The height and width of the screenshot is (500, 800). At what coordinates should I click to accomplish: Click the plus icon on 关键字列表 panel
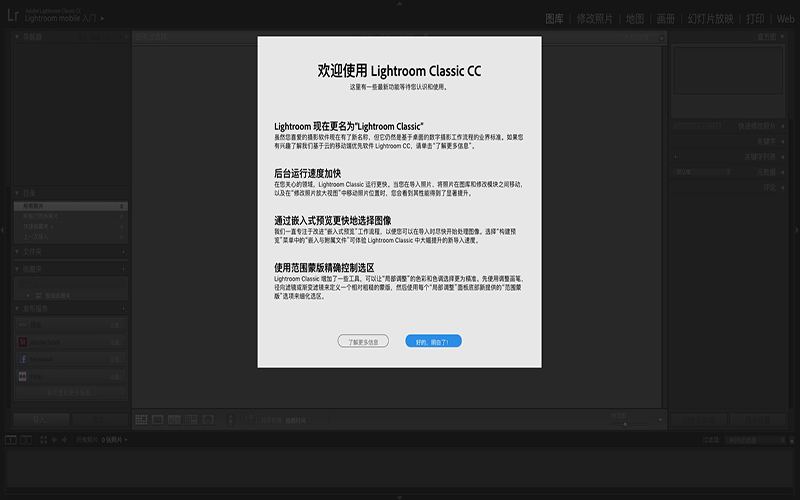(x=676, y=157)
